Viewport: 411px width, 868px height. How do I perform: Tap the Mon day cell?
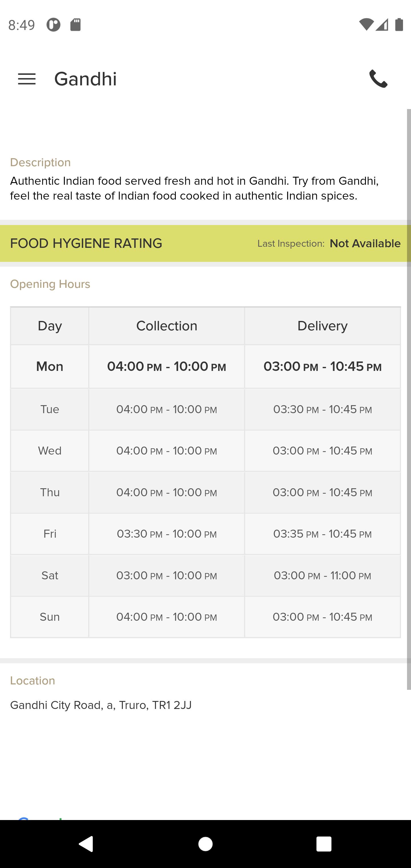pyautogui.click(x=50, y=367)
